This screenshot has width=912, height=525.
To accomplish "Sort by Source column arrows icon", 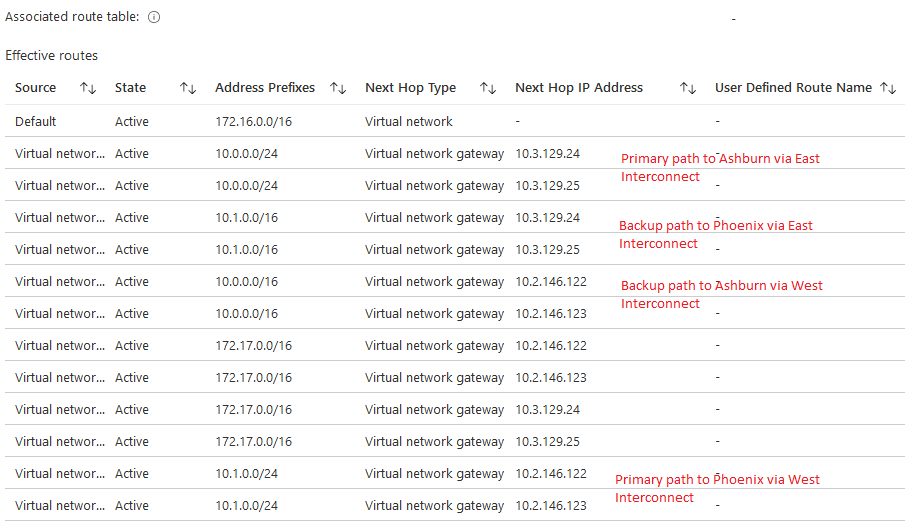I will click(x=88, y=88).
